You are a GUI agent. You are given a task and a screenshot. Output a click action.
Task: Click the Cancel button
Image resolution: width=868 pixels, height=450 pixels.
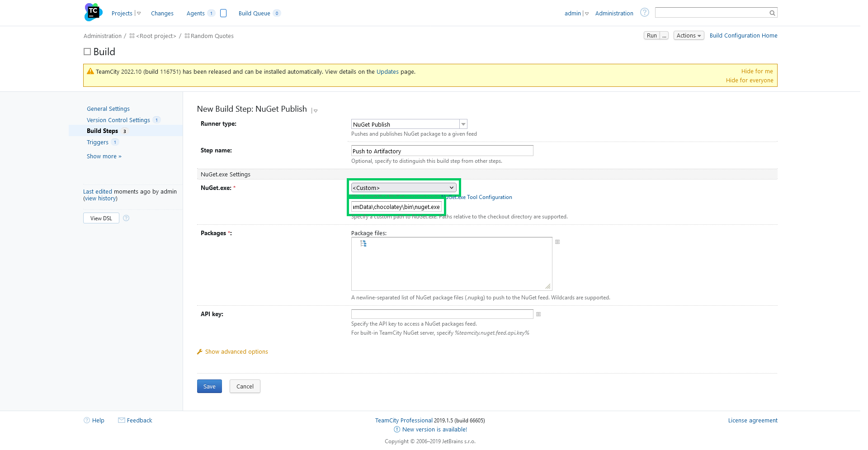[x=245, y=386]
